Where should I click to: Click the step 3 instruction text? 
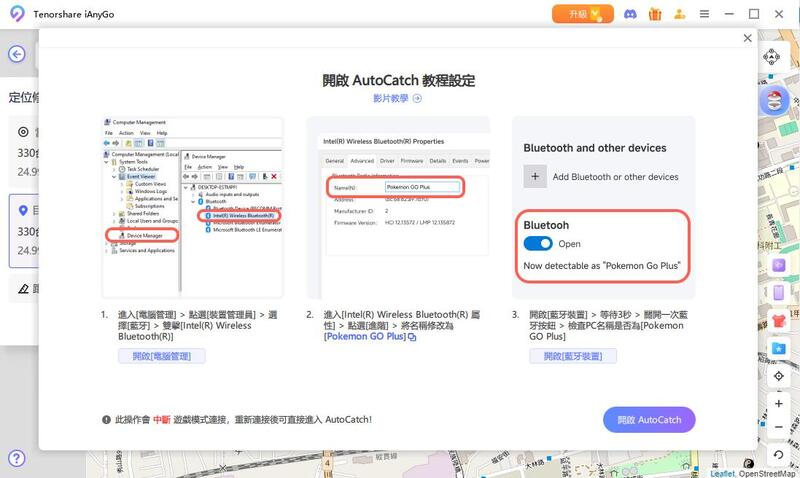click(x=609, y=325)
